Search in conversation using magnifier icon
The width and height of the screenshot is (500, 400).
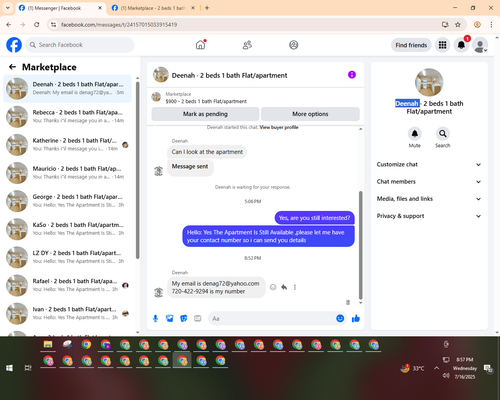click(443, 134)
